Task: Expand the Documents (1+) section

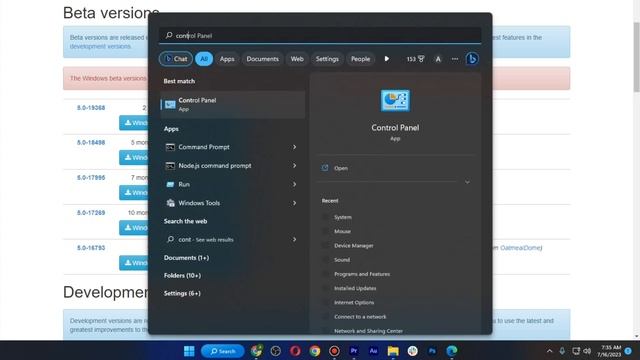Action: pyautogui.click(x=186, y=258)
